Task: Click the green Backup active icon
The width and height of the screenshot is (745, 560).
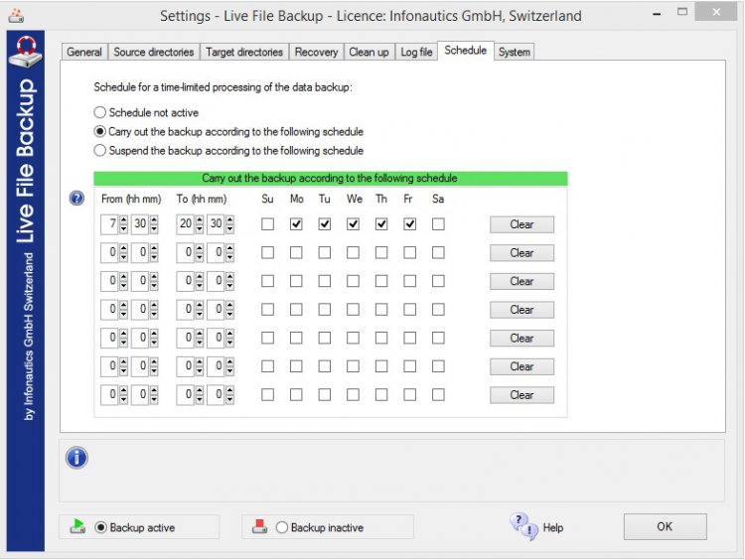Action: pyautogui.click(x=77, y=526)
